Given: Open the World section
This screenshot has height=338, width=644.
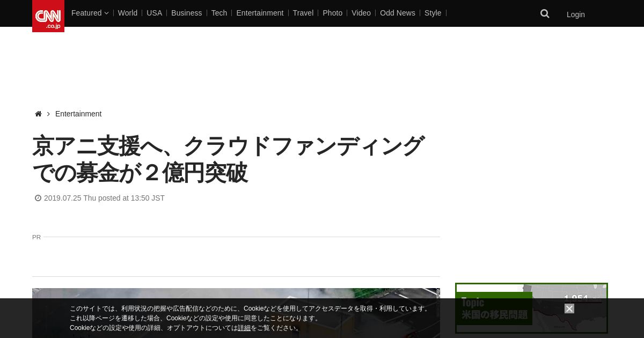Looking at the screenshot, I should [128, 13].
